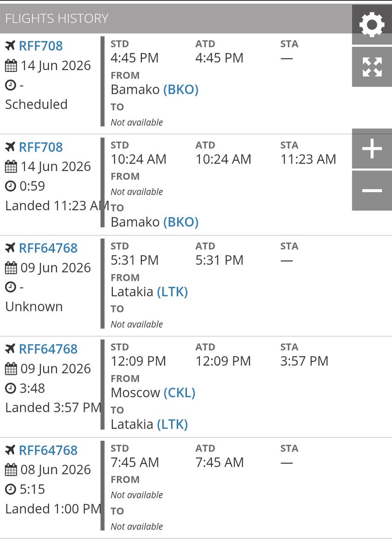Click the airplane icon beside 08 Jun RFF64768
The image size is (392, 553).
(10, 450)
